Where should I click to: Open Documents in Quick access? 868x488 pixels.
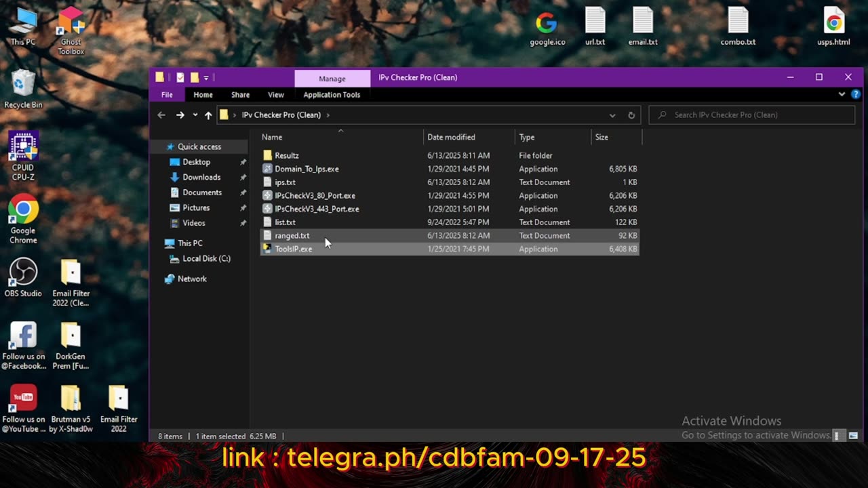click(201, 192)
